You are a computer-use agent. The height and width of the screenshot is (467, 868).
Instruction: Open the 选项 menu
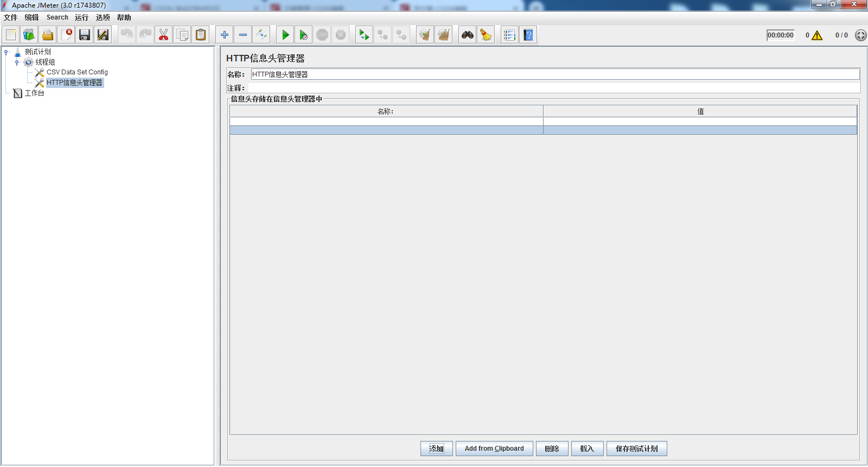[x=103, y=17]
